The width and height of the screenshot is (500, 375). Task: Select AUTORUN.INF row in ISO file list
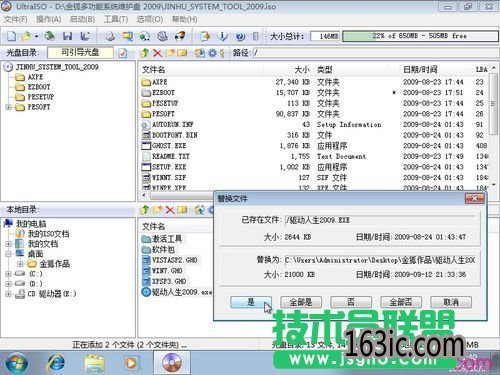tap(314, 124)
